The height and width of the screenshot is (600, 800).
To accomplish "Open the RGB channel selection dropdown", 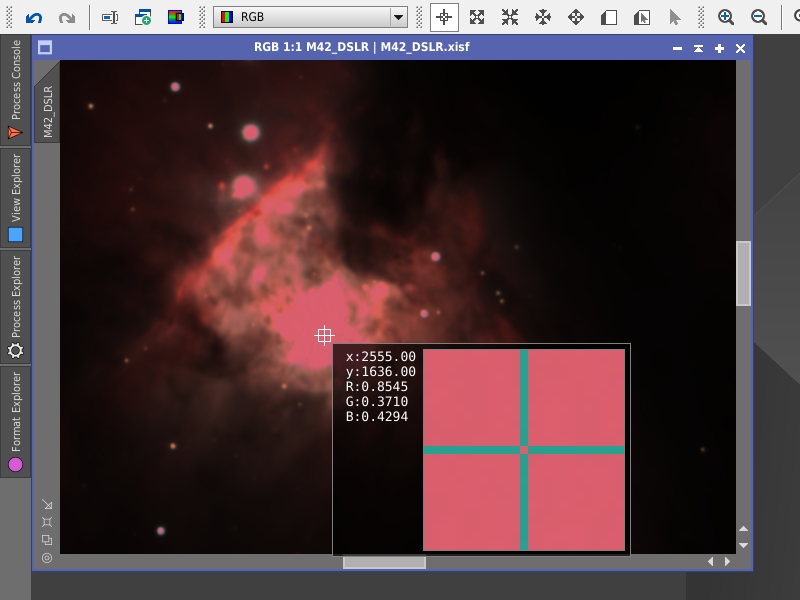I will [x=310, y=17].
